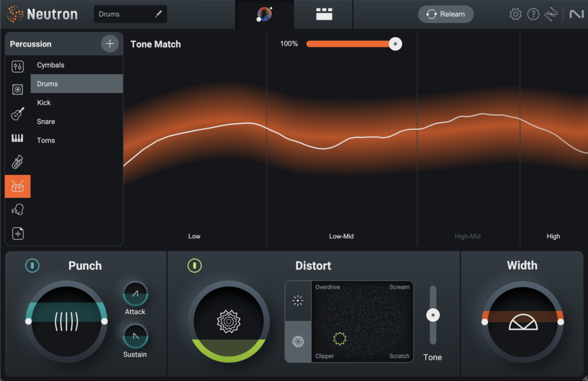This screenshot has height=381, width=588.
Task: Click the Native Instruments logo
Action: point(577,14)
